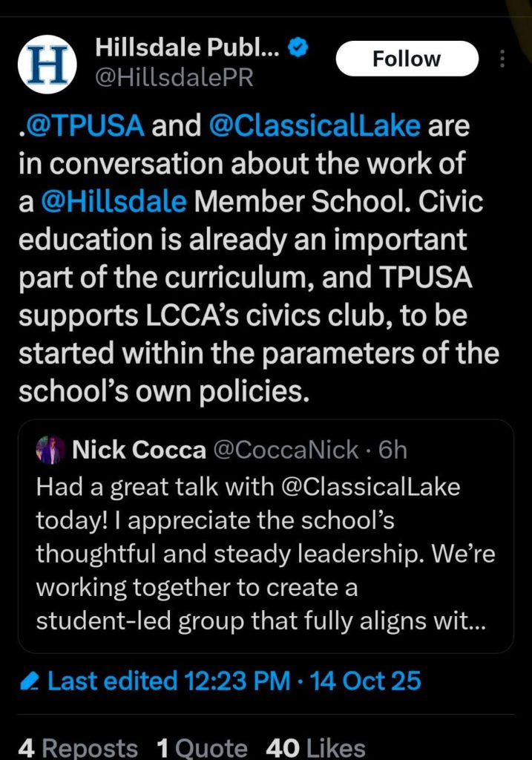
Task: Show the 40 Likes list
Action: (x=315, y=747)
